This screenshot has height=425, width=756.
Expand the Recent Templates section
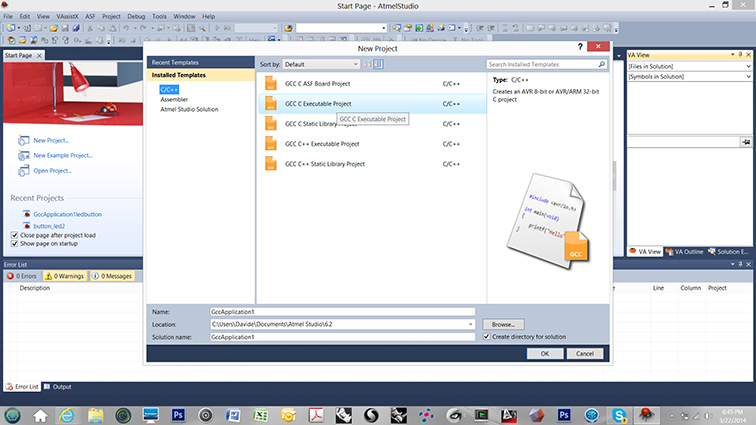(201, 62)
